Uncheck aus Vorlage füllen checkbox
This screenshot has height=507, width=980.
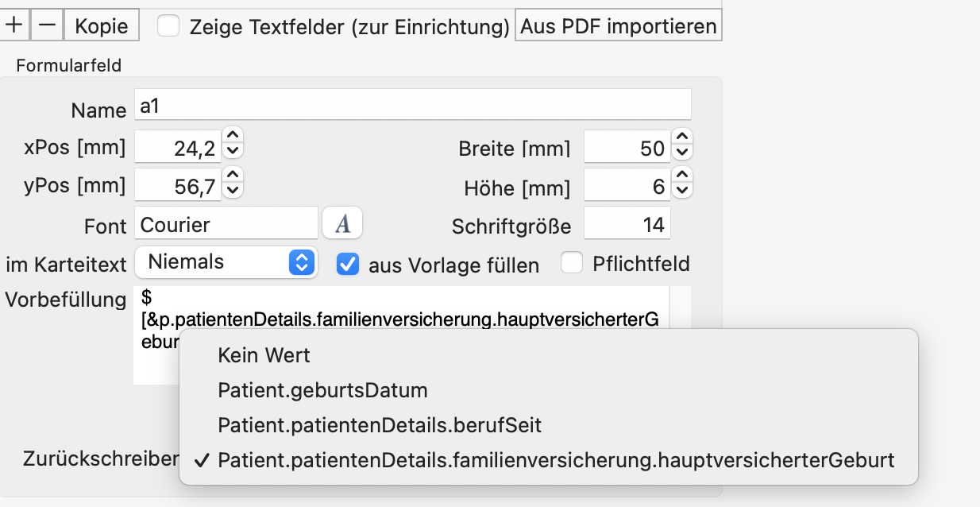coord(348,264)
